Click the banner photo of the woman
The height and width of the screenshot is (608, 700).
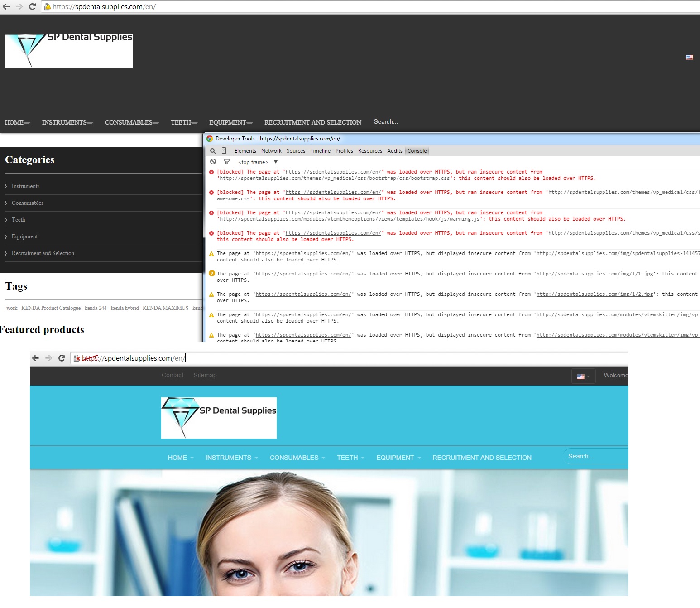coord(329,533)
